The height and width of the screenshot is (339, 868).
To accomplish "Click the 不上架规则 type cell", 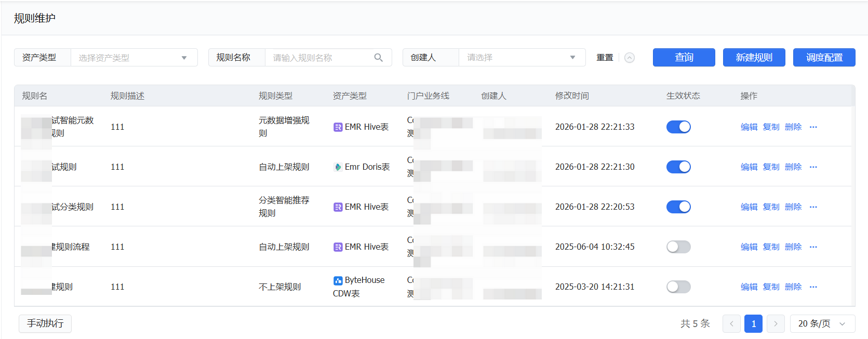I will pyautogui.click(x=280, y=287).
